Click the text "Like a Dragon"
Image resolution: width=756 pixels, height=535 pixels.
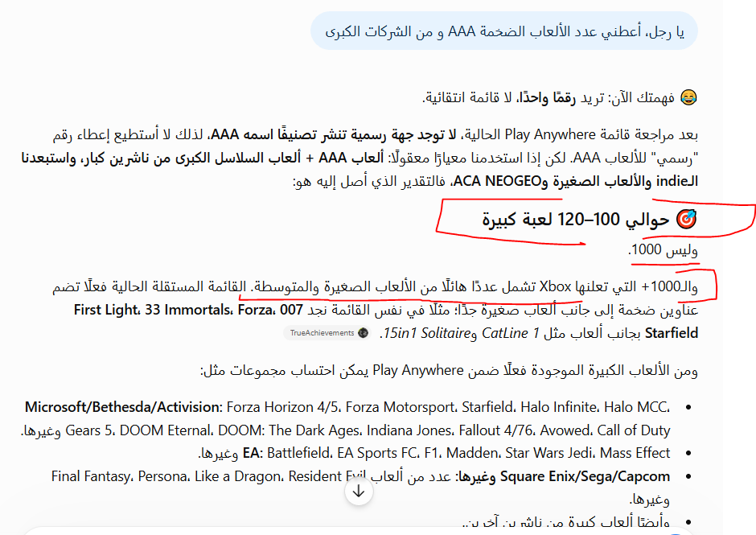click(x=236, y=476)
